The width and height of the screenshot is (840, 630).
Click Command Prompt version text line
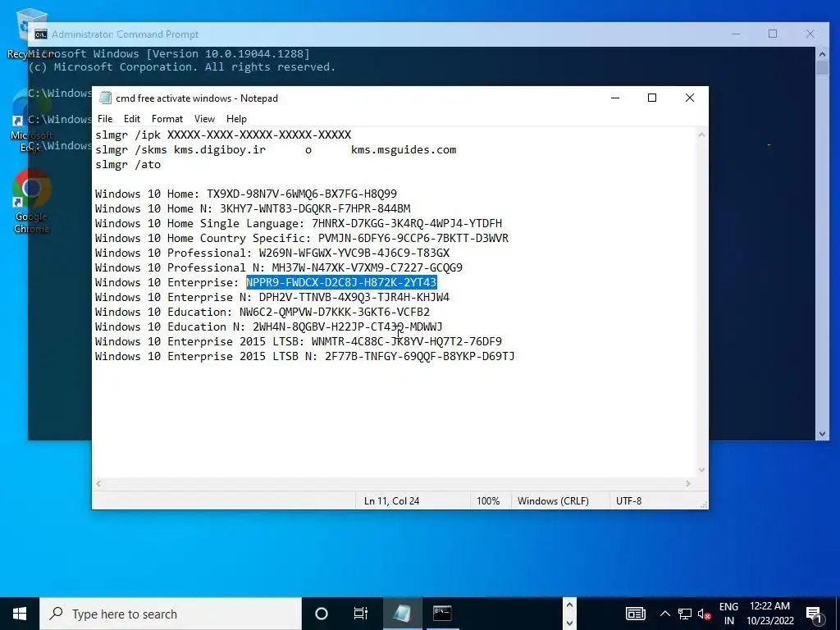click(169, 53)
